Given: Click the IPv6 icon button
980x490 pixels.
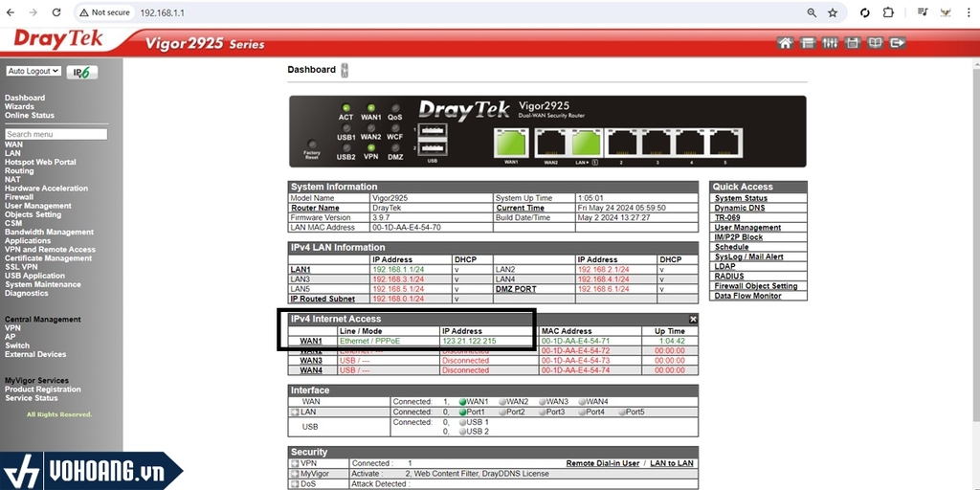Looking at the screenshot, I should coord(82,73).
